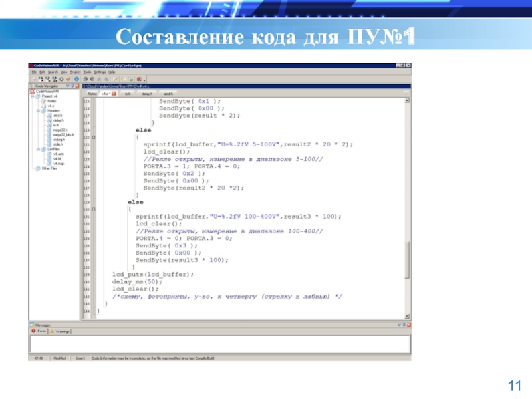This screenshot has width=532, height=399.
Task: Select mega32.h in Headers tree
Action: pos(60,130)
